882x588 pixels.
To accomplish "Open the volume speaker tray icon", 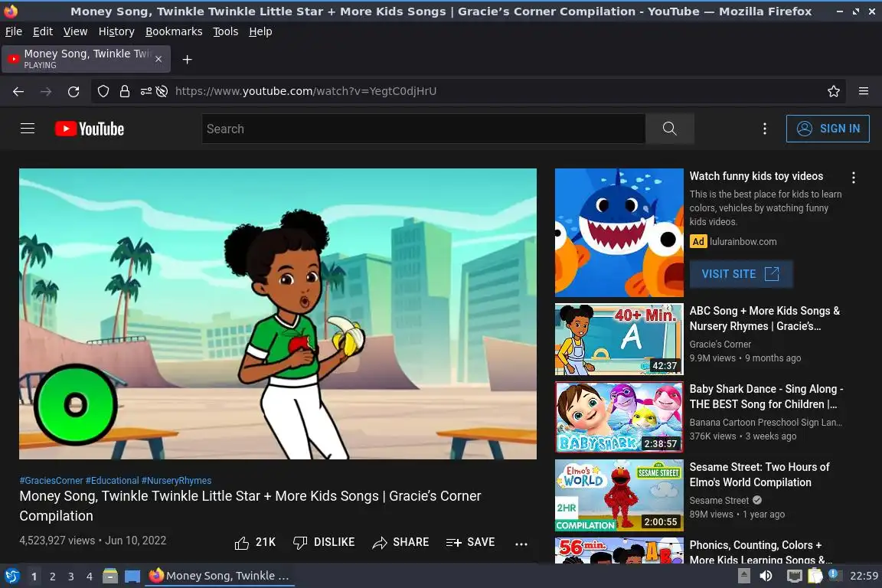I will [x=766, y=576].
